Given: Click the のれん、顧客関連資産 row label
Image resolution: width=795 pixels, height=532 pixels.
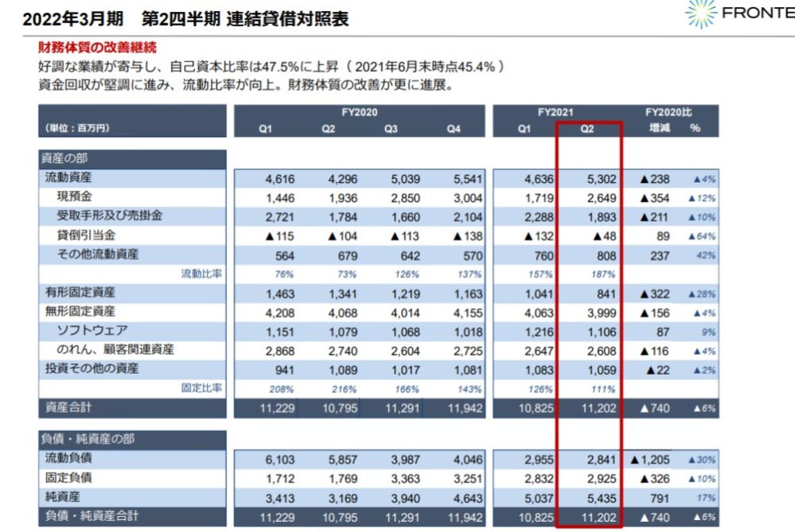Looking at the screenshot, I should pyautogui.click(x=115, y=349).
